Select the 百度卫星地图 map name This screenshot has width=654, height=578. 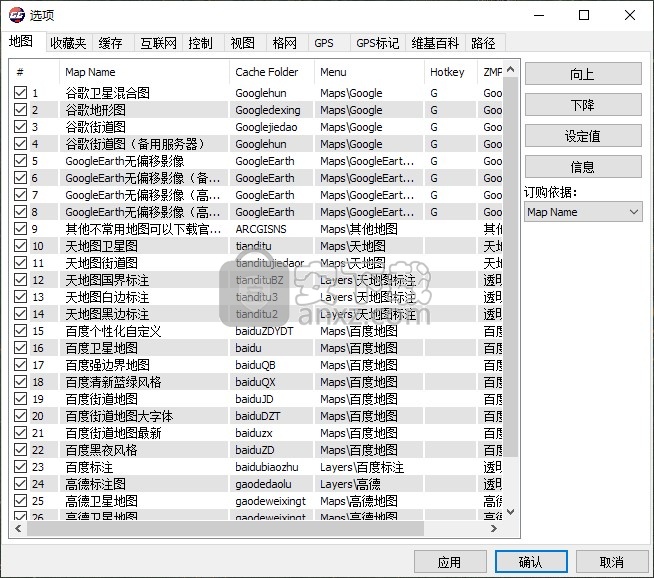click(101, 348)
